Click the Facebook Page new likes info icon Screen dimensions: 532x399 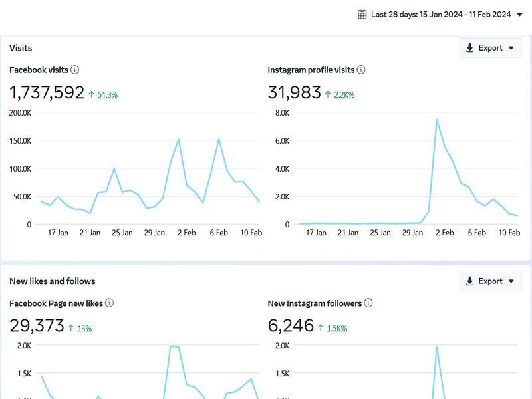click(110, 303)
